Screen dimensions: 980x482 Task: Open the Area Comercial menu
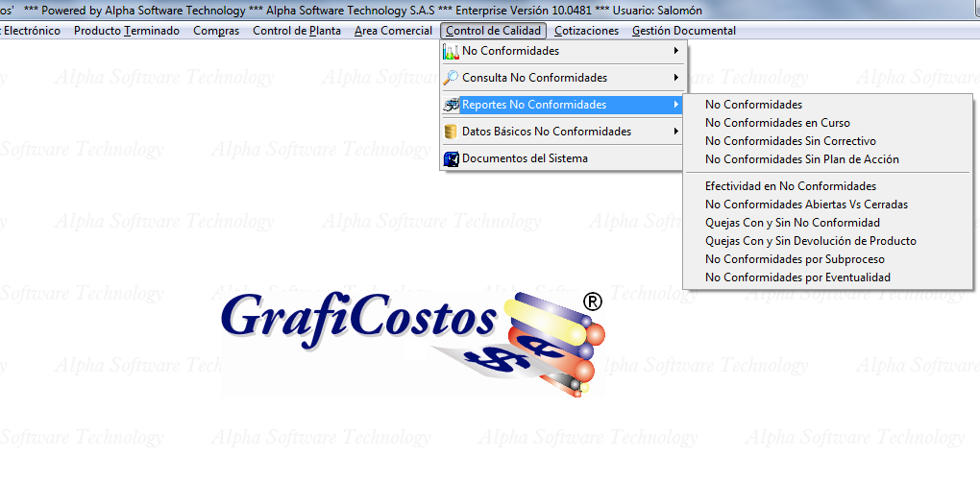[393, 31]
